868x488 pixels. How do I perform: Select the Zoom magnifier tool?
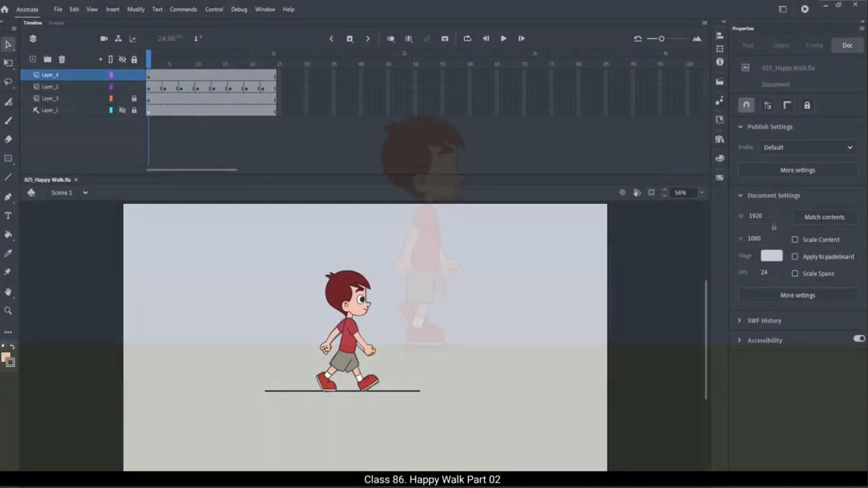point(8,311)
